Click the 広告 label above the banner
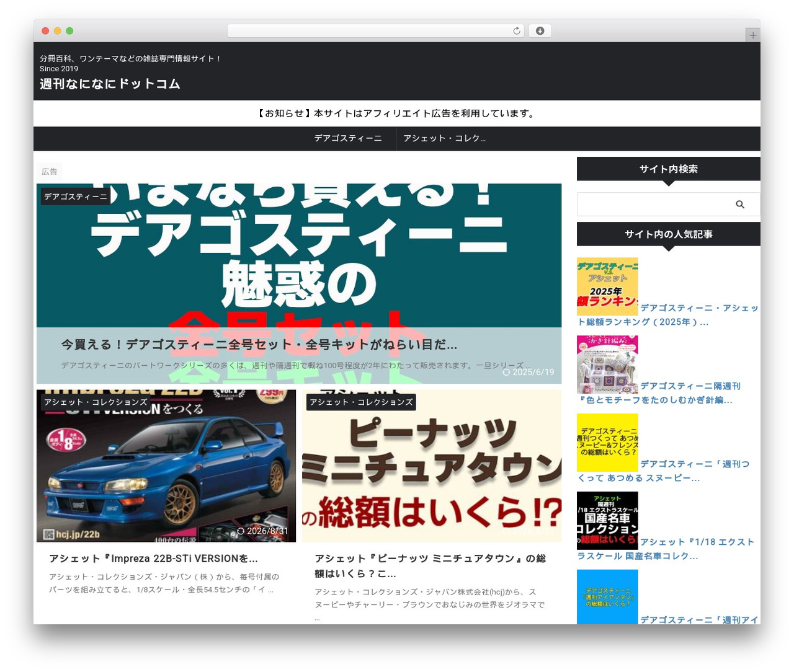The height and width of the screenshot is (672, 794). 50,172
